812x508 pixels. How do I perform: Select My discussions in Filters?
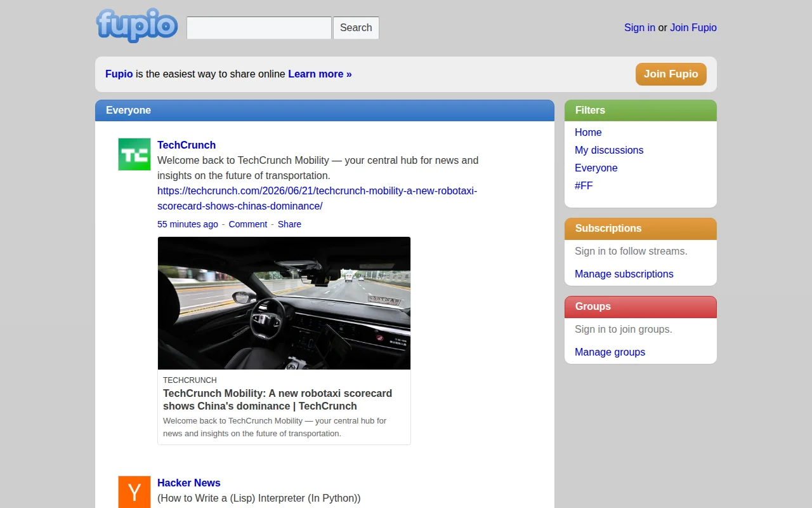click(x=609, y=150)
